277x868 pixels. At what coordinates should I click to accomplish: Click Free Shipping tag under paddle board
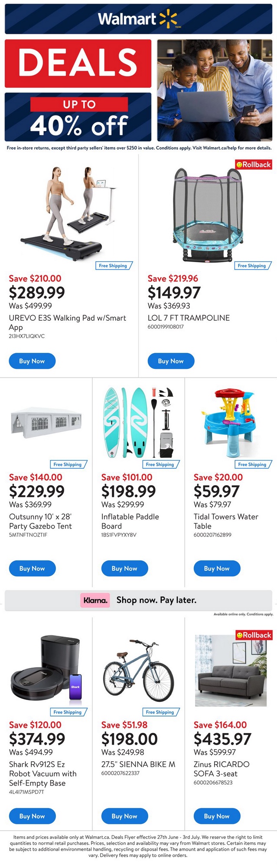(160, 464)
